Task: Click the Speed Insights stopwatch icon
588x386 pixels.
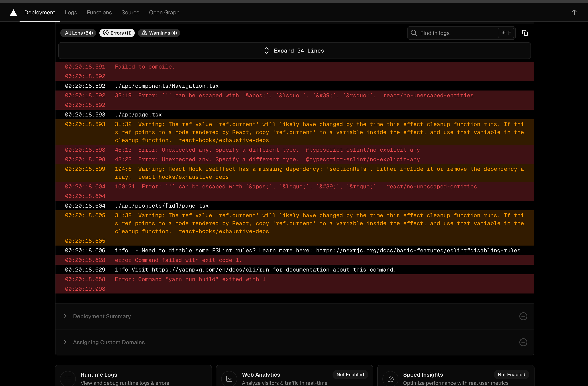Action: point(390,379)
